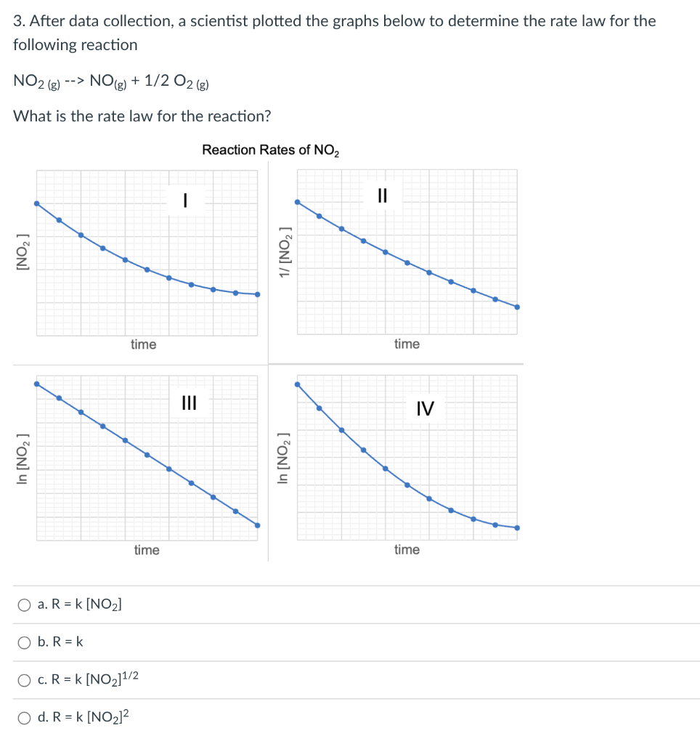
Task: Click the time label under graph III
Action: click(147, 550)
